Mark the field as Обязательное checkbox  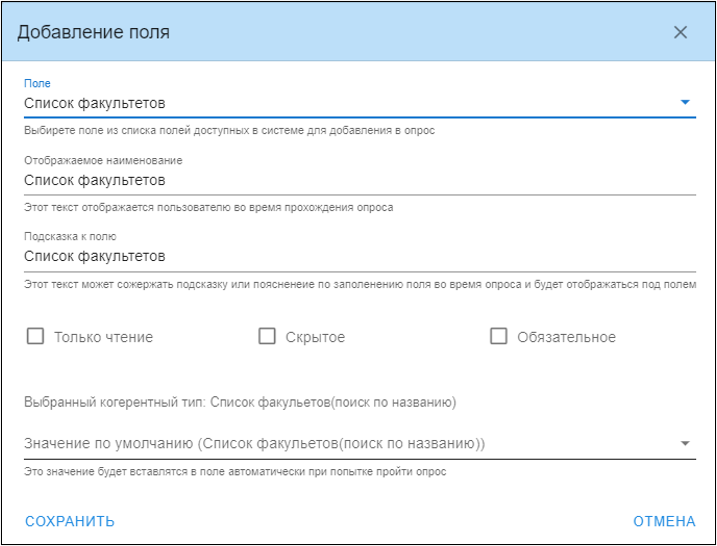coord(498,336)
